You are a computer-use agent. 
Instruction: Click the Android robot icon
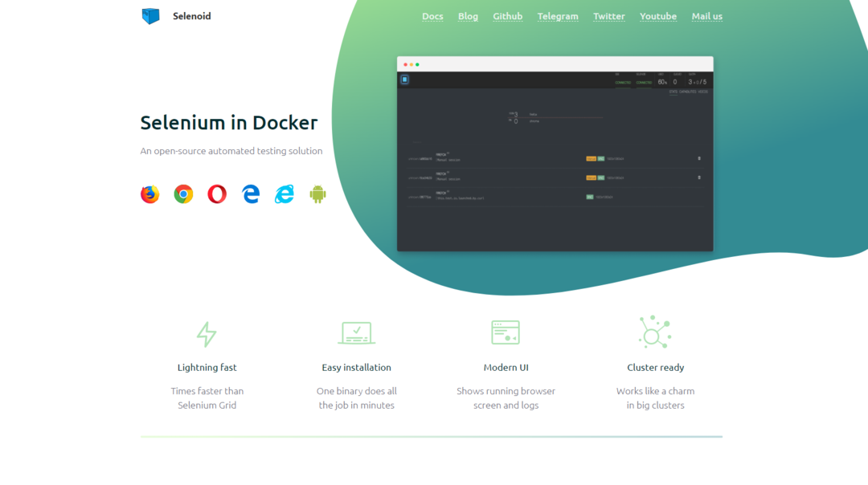click(317, 194)
